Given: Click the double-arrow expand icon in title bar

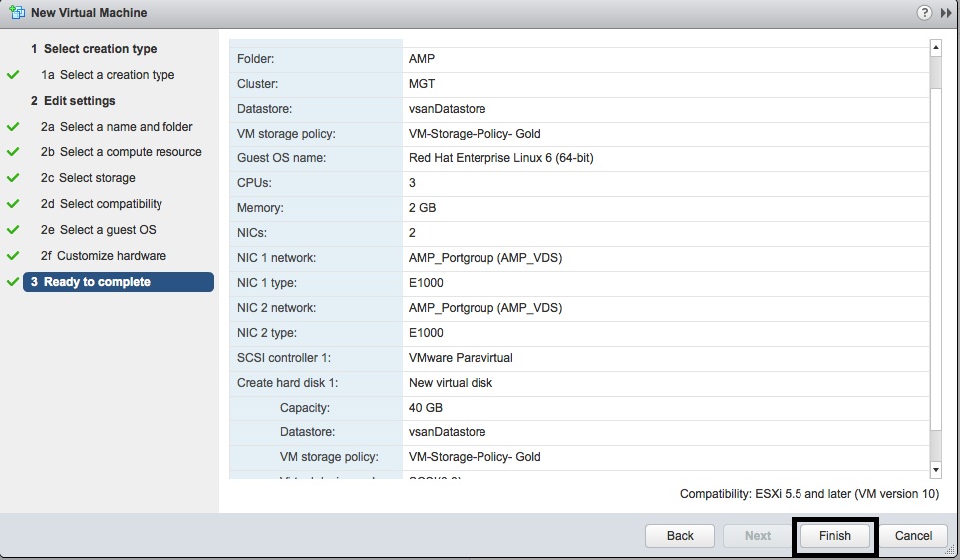Looking at the screenshot, I should (945, 12).
